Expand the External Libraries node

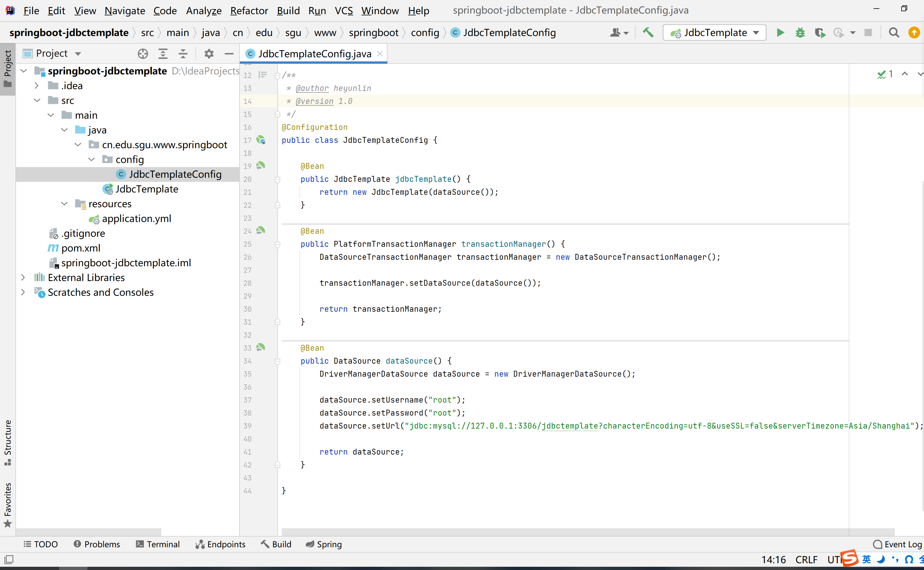[x=23, y=277]
